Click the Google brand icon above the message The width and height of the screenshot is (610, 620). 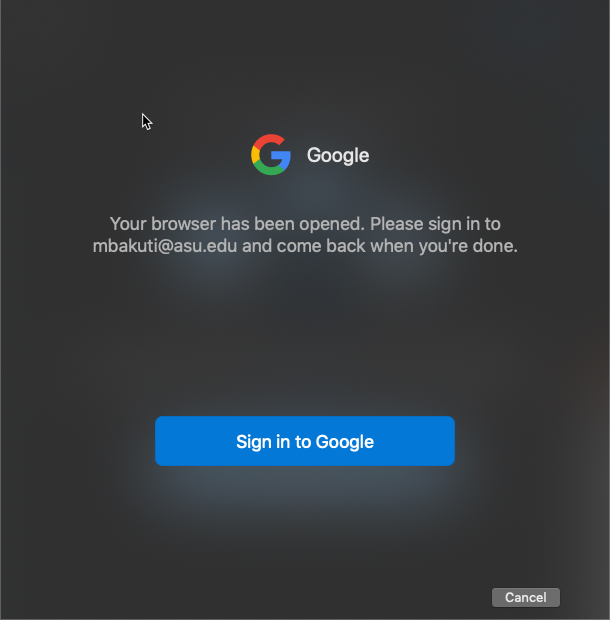[271, 155]
